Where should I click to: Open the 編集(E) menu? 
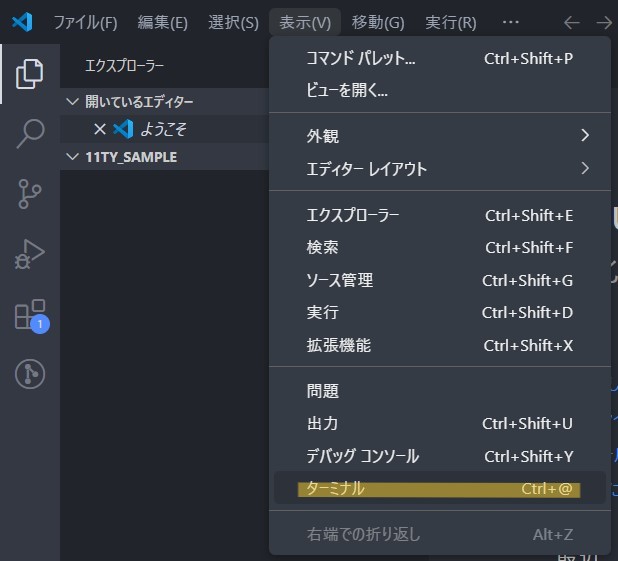(x=162, y=22)
